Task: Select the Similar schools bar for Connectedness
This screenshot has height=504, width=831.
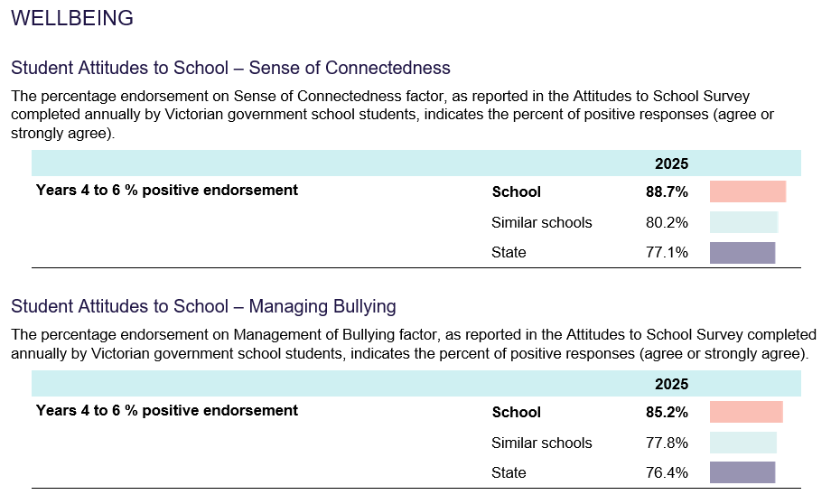Action: coord(743,222)
